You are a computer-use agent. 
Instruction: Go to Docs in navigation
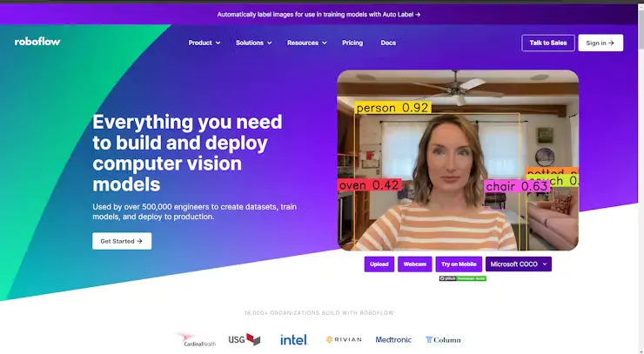pyautogui.click(x=388, y=43)
